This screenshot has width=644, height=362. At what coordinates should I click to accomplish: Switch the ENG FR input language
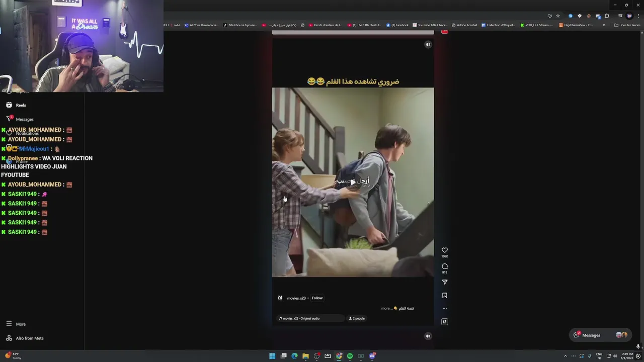point(599,356)
